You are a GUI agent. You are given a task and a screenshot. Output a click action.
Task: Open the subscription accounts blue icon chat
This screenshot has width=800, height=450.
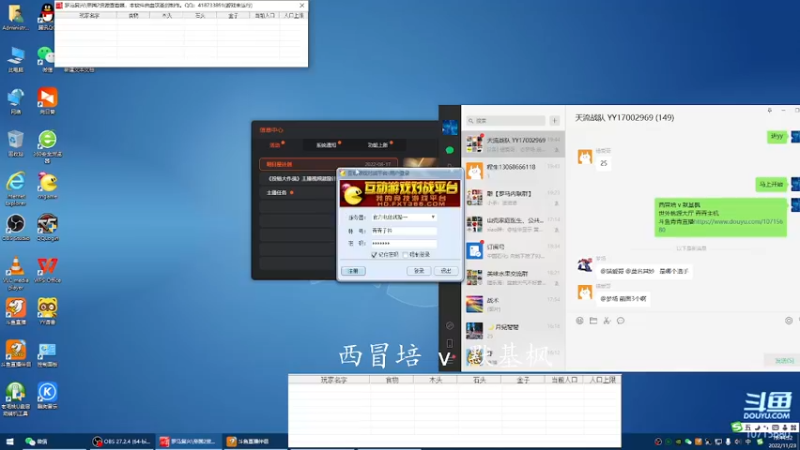(513, 251)
